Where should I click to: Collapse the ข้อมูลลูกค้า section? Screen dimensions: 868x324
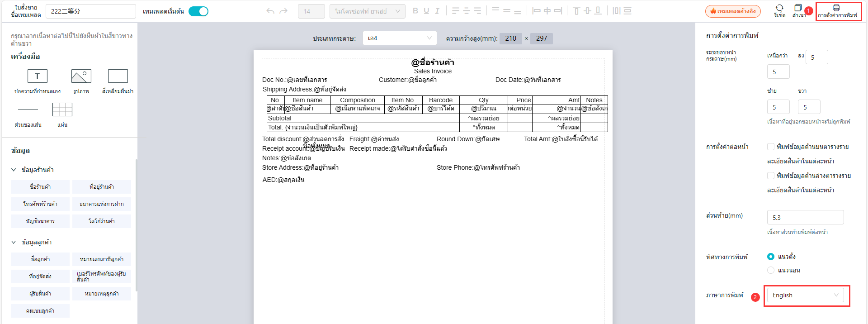14,242
